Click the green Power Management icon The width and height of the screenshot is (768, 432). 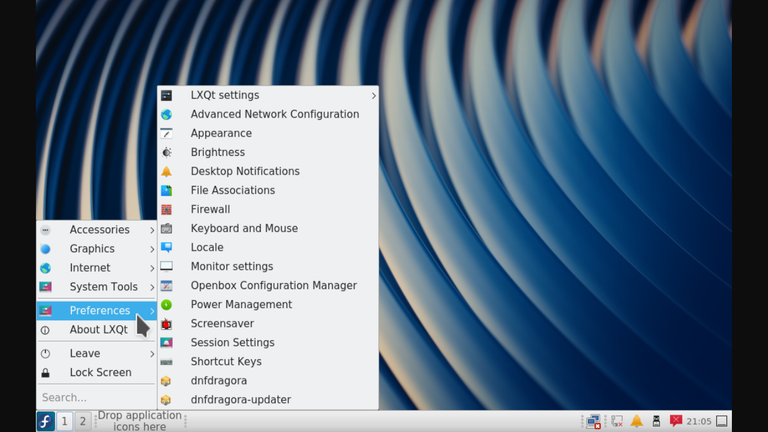click(x=167, y=305)
